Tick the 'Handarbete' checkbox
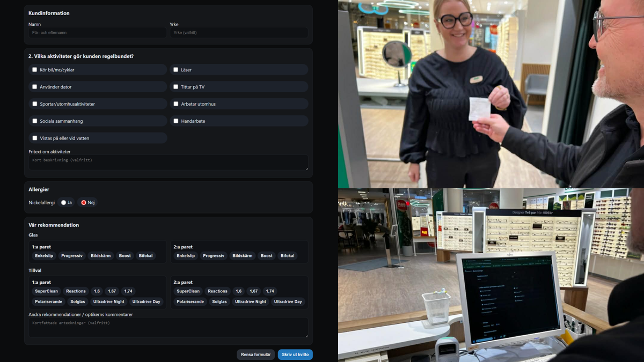Screen dimensions: 644x362 pos(175,121)
